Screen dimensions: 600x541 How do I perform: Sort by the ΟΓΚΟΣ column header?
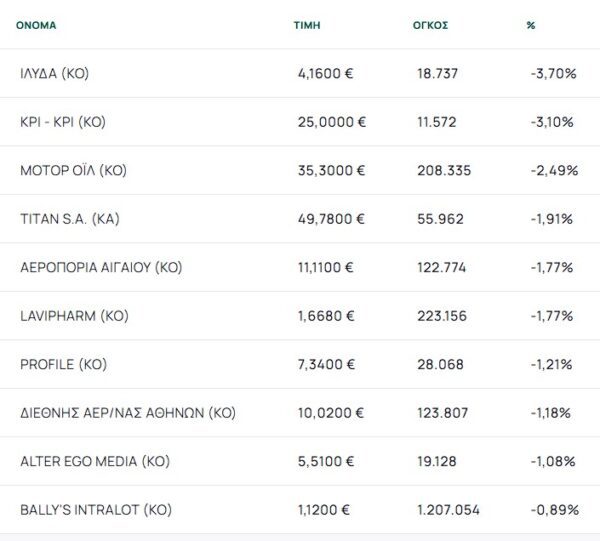point(430,25)
